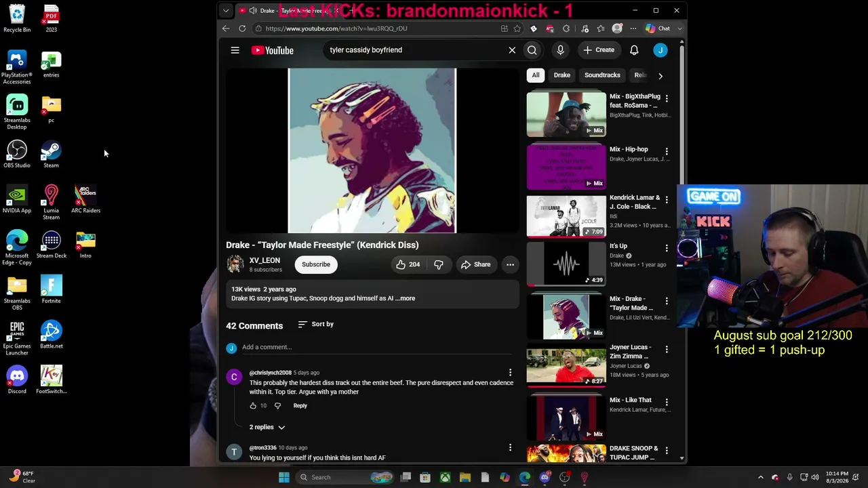Open the Epic Games Launcher desktop shortcut
The image size is (868, 488).
click(17, 338)
